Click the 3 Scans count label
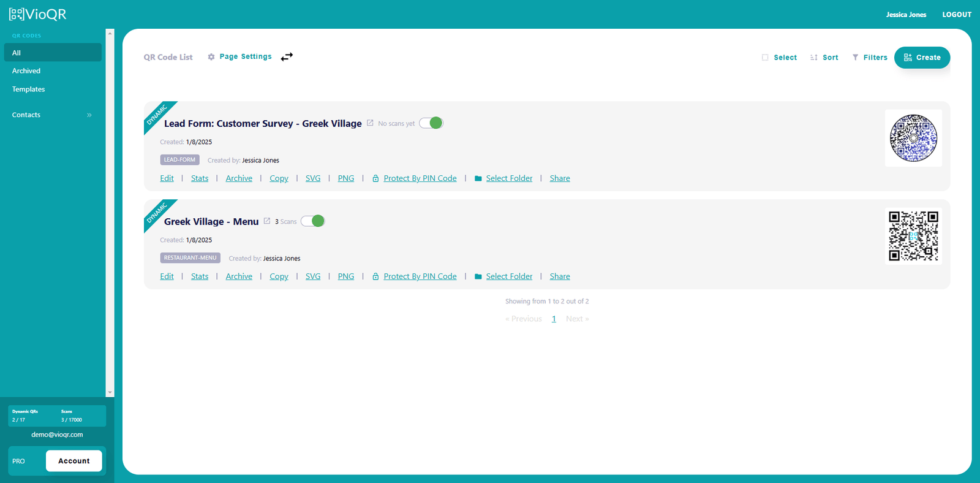The width and height of the screenshot is (980, 483). (285, 221)
